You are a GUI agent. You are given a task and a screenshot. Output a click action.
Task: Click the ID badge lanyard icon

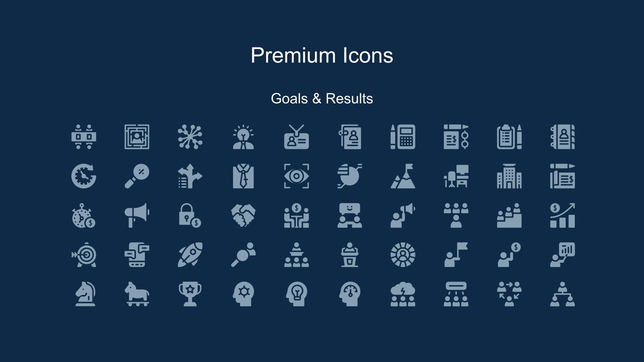click(297, 137)
